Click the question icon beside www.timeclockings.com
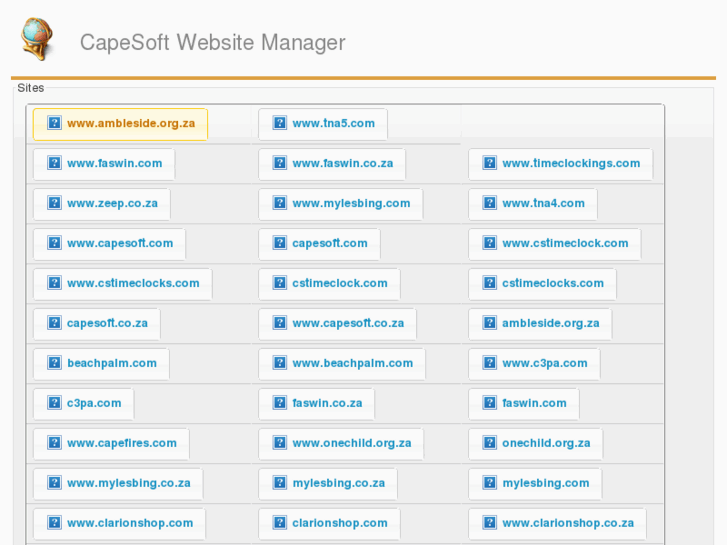Screen dimensions: 727x545 click(x=490, y=164)
